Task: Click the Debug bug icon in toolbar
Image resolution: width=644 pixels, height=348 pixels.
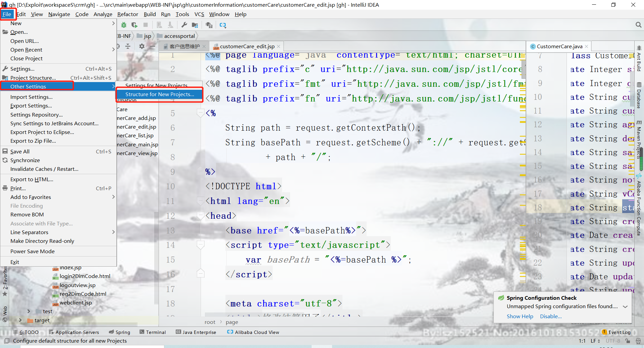Action: 124,25
